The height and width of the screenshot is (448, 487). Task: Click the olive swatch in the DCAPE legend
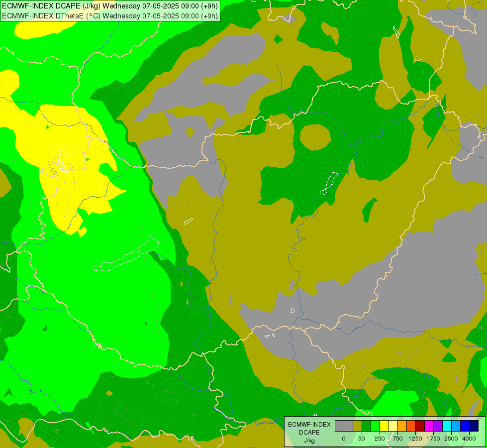[358, 426]
